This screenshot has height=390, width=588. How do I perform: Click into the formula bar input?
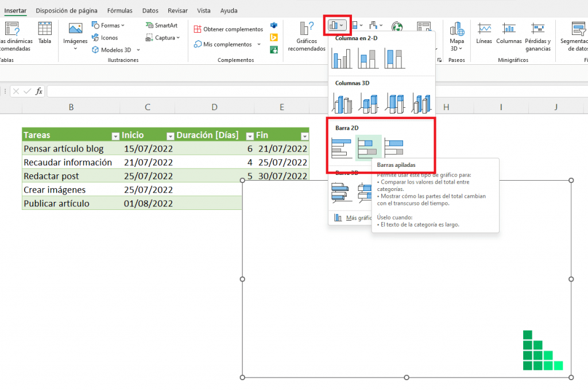(188, 91)
